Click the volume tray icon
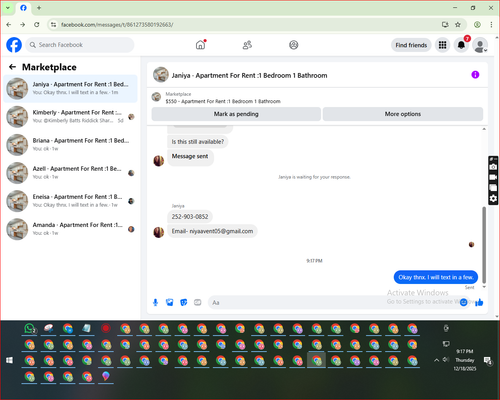This screenshot has height=400, width=500. [446, 360]
